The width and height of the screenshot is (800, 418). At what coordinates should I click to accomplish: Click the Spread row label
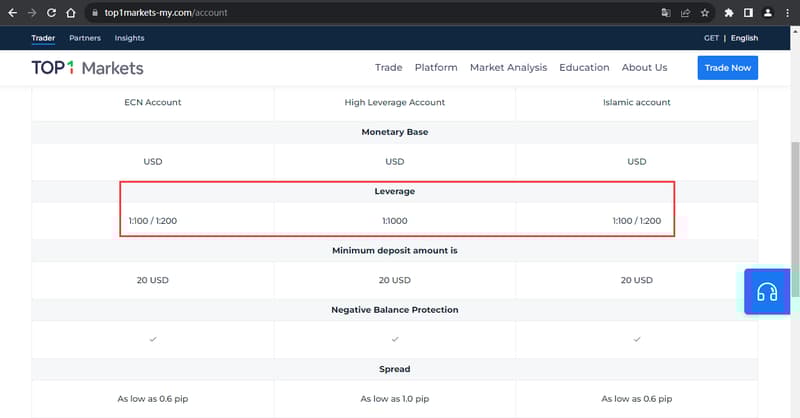point(394,368)
